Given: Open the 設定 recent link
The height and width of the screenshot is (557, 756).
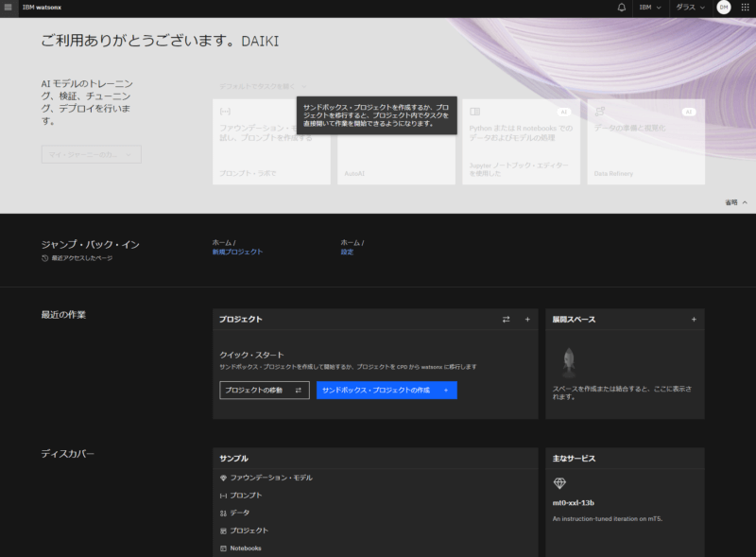Looking at the screenshot, I should coord(347,252).
